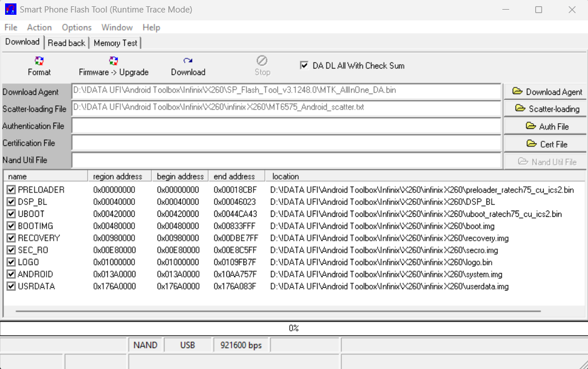Click the horizontal scrollbar under partition list
The width and height of the screenshot is (588, 369).
[278, 311]
